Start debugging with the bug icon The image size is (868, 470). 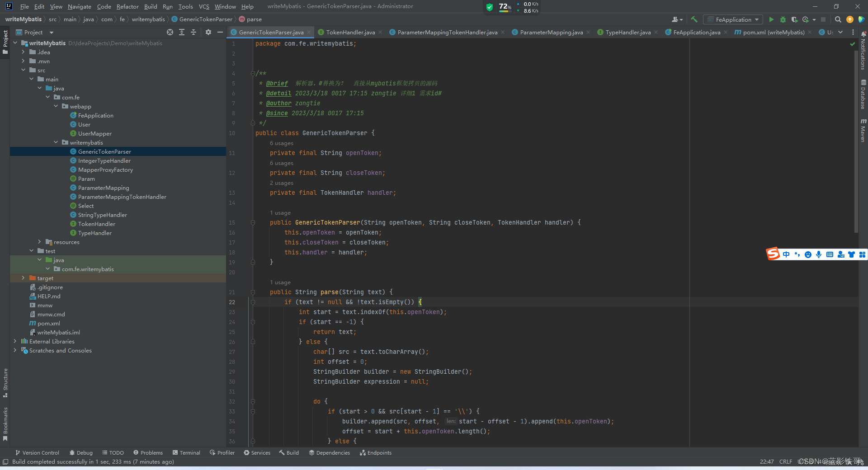783,19
